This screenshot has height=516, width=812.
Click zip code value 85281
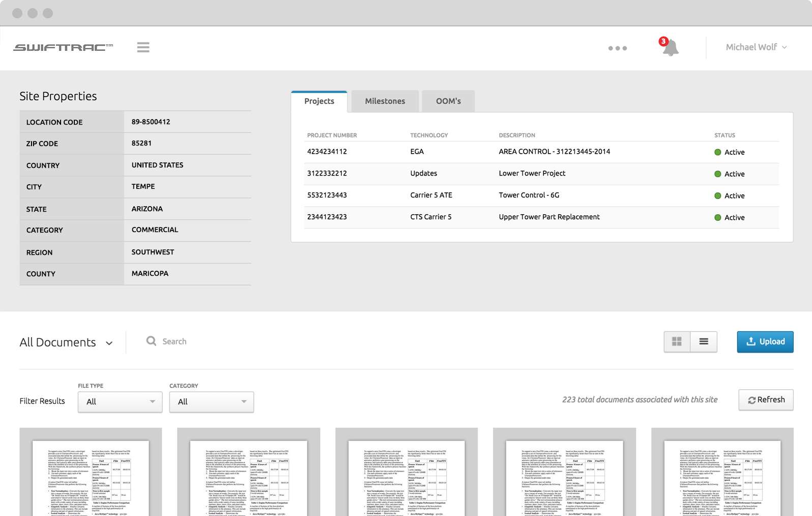(x=141, y=144)
